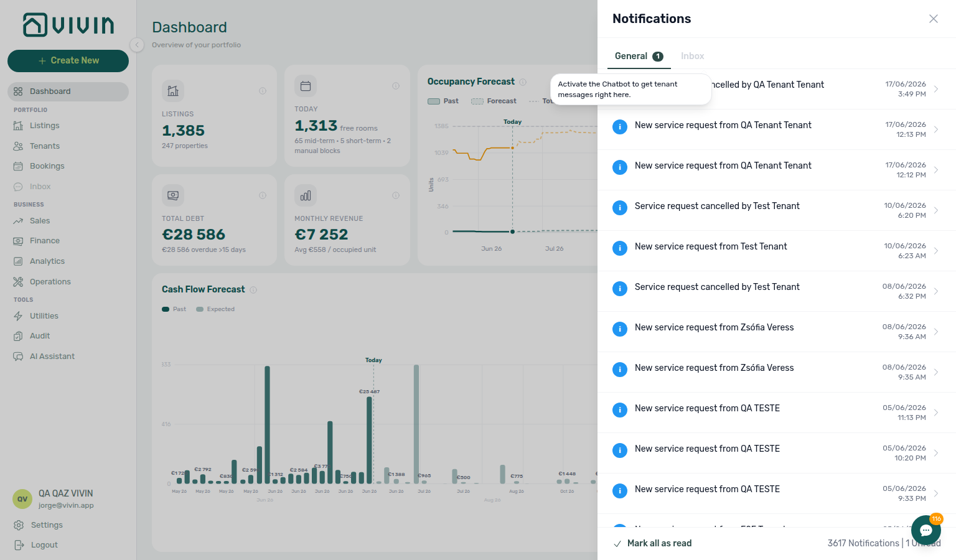Image resolution: width=956 pixels, height=560 pixels.
Task: Click info badge of 05/06/2026 11:13 PM notification
Action: pyautogui.click(x=620, y=410)
